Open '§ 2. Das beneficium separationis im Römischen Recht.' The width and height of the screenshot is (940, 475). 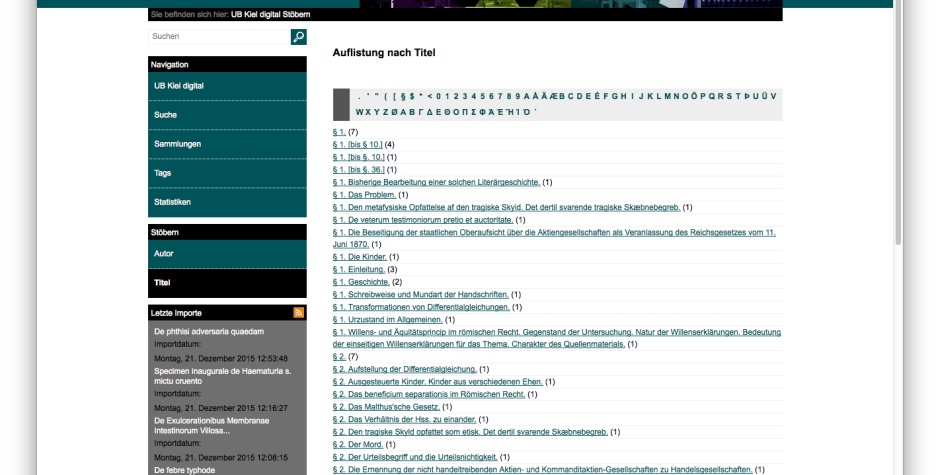[429, 395]
